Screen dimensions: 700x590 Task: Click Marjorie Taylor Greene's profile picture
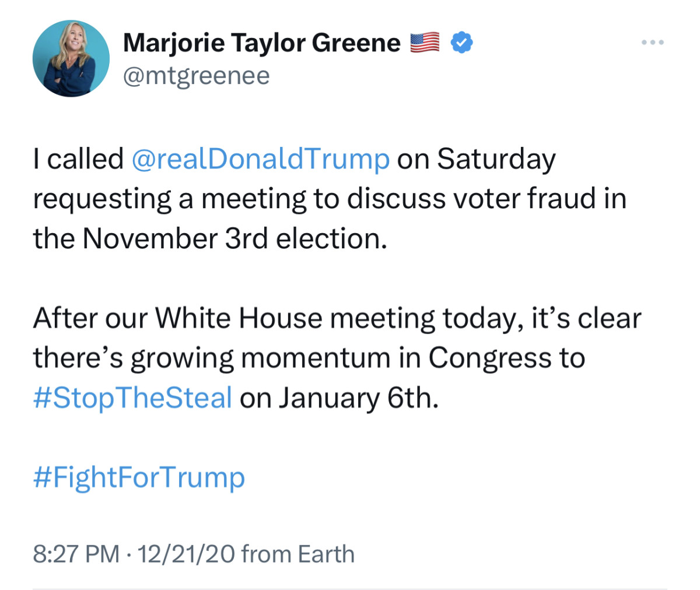click(71, 58)
